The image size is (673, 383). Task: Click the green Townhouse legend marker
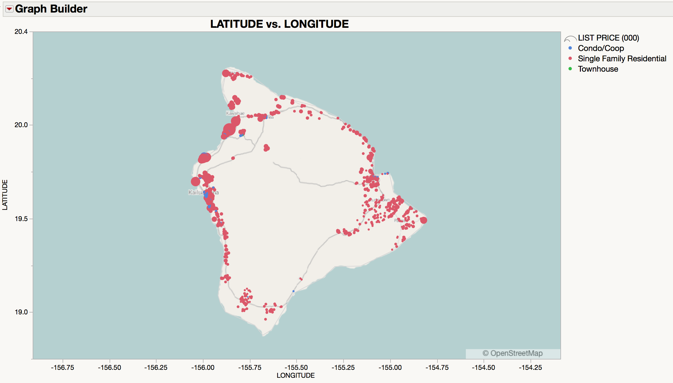(570, 69)
